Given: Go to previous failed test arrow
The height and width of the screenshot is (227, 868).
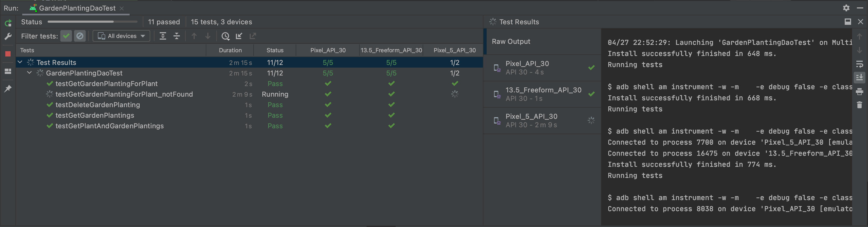Looking at the screenshot, I should (x=194, y=36).
